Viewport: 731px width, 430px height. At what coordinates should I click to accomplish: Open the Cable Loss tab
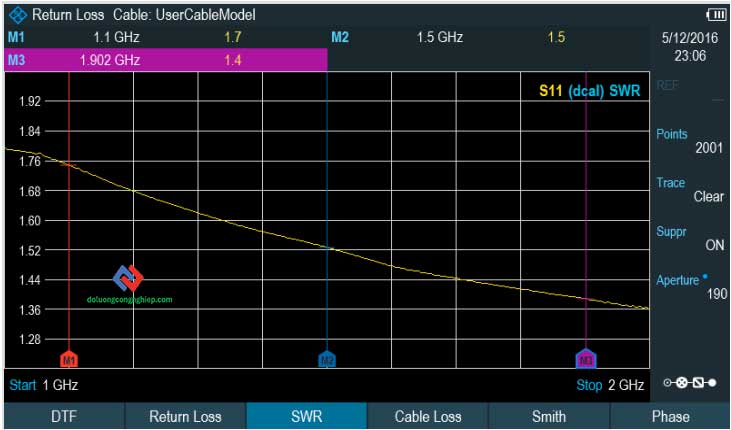pyautogui.click(x=428, y=416)
